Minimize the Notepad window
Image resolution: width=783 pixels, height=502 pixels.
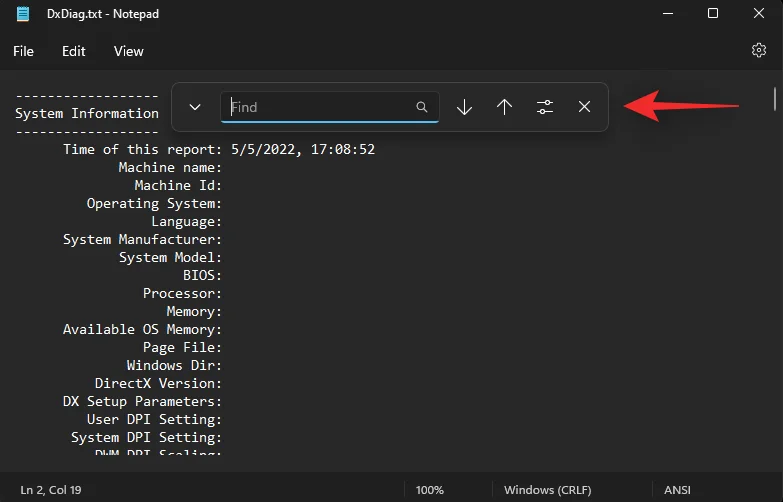coord(668,13)
